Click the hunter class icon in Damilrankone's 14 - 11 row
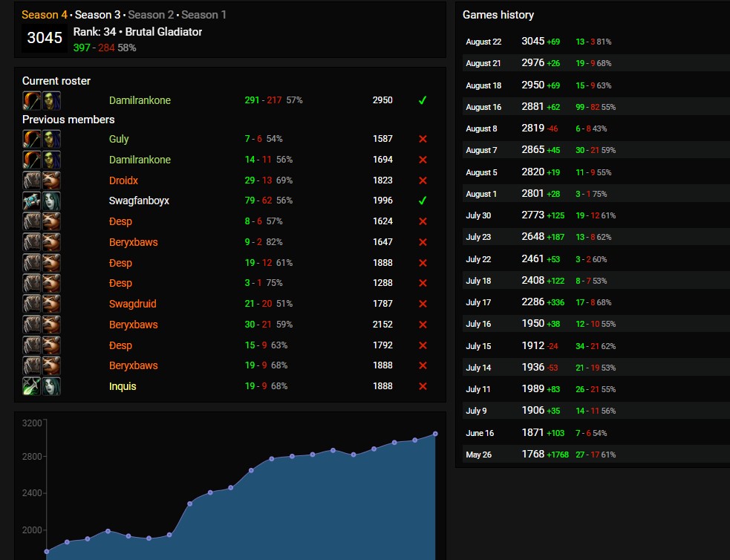 point(32,160)
